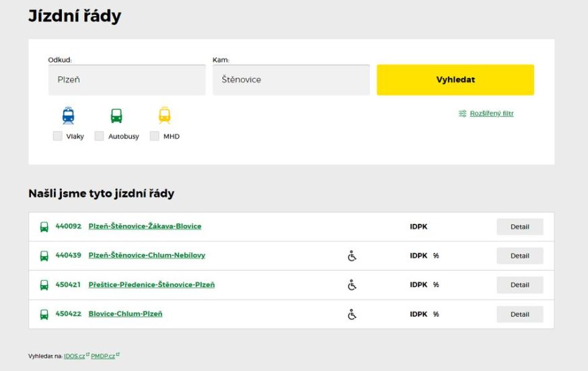Click wheelchair icon in Blovice-Chlum-Plzeň row
This screenshot has height=371, width=588.
click(352, 314)
